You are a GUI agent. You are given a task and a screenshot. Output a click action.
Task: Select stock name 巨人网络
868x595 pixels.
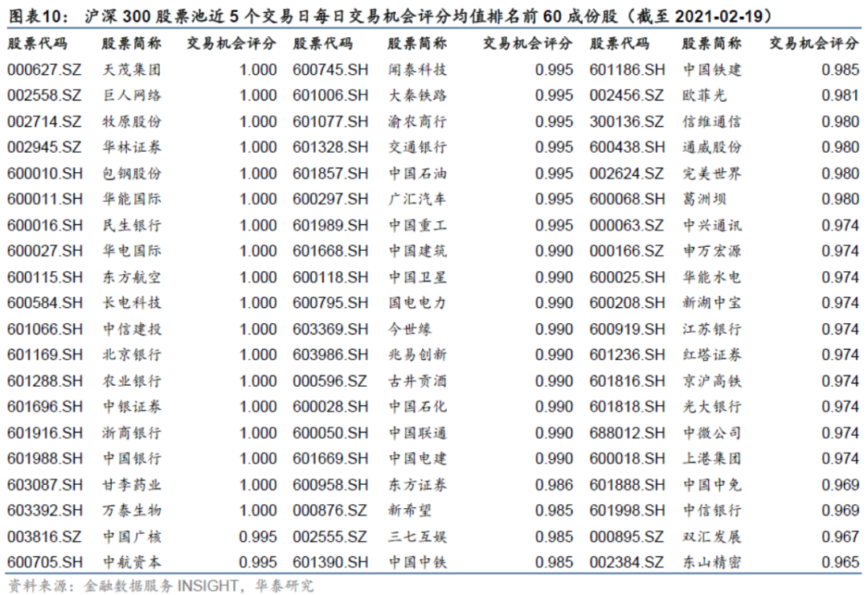coord(132,96)
